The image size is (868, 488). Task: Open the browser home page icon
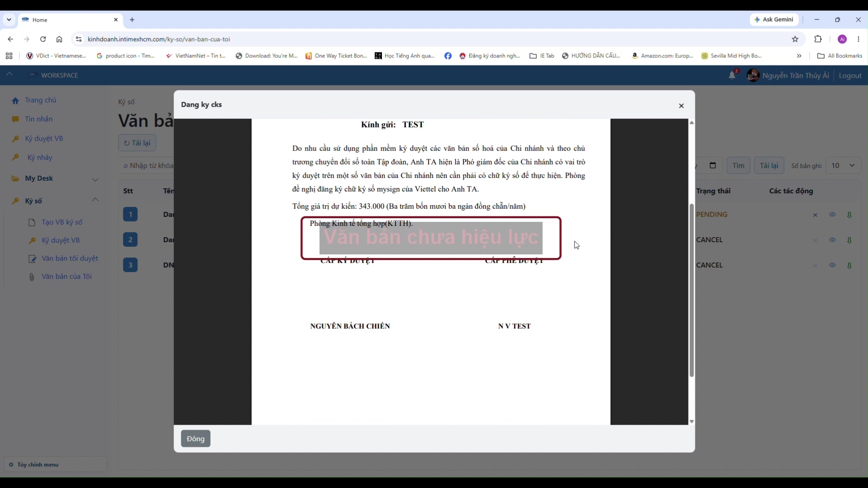[x=59, y=39]
